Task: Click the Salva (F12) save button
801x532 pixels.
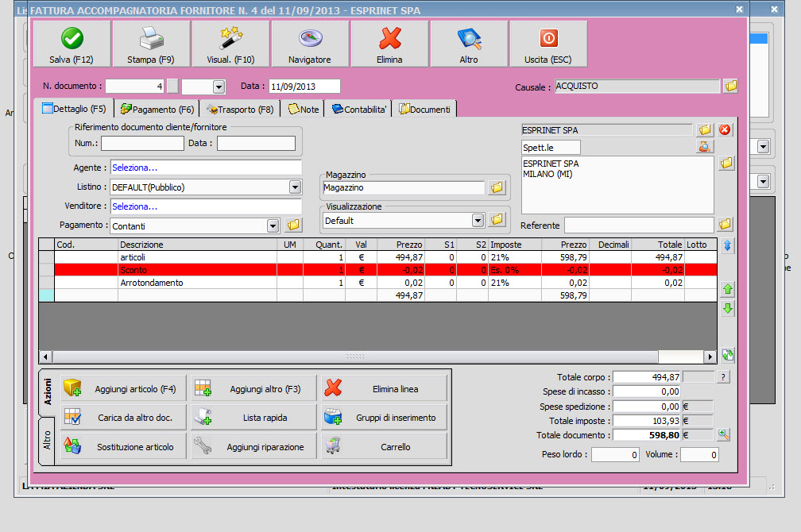Action: (x=72, y=44)
